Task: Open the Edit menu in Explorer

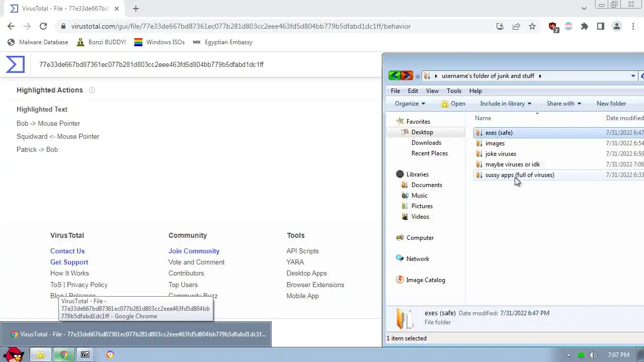Action: pyautogui.click(x=413, y=91)
